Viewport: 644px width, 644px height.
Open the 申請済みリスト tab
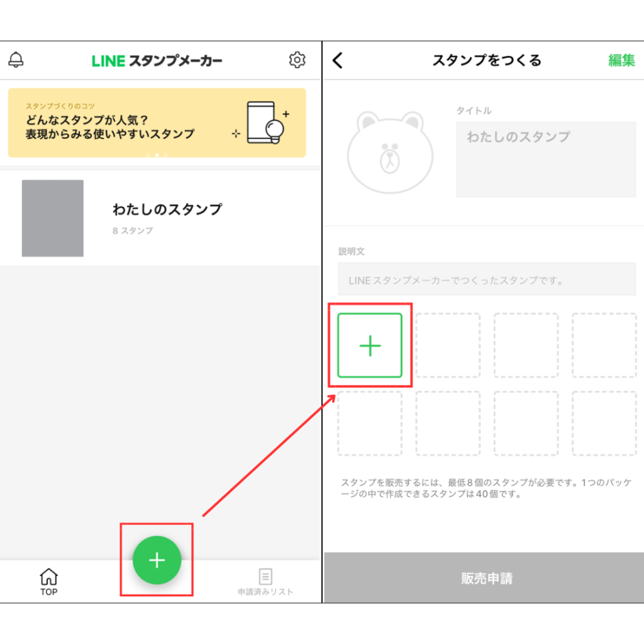pyautogui.click(x=265, y=582)
